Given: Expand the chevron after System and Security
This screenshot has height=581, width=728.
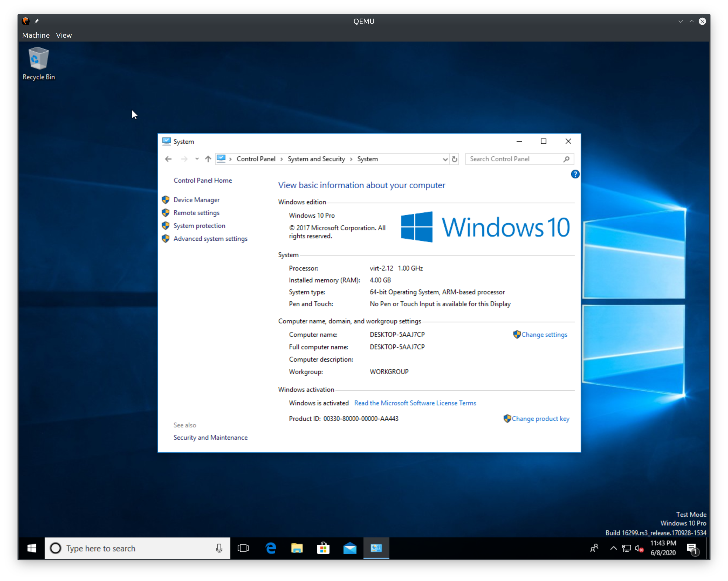Looking at the screenshot, I should pyautogui.click(x=351, y=159).
